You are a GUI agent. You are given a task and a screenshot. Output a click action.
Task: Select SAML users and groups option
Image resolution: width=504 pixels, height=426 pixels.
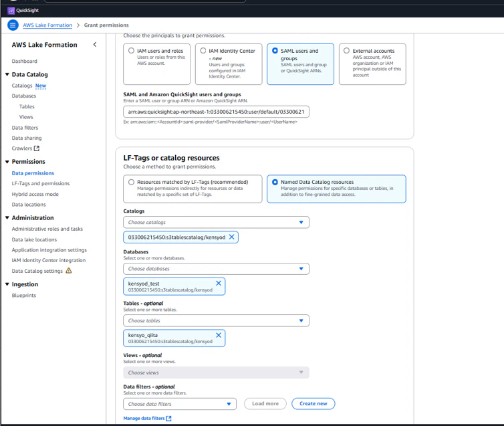click(300, 64)
